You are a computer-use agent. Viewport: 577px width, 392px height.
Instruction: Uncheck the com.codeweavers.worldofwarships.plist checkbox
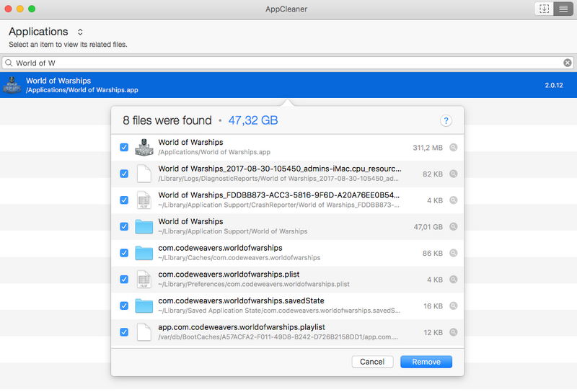[124, 280]
